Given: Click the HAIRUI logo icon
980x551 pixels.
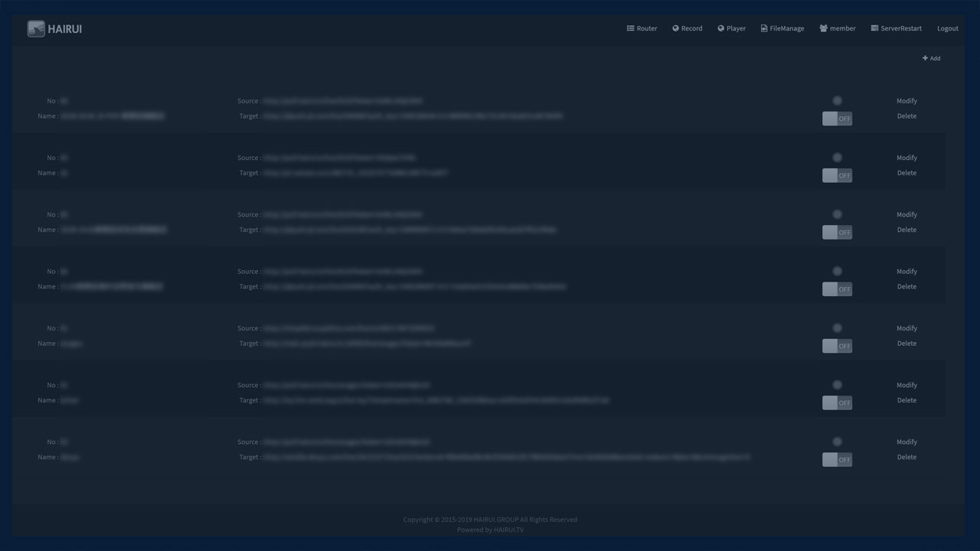Looking at the screenshot, I should [x=36, y=29].
